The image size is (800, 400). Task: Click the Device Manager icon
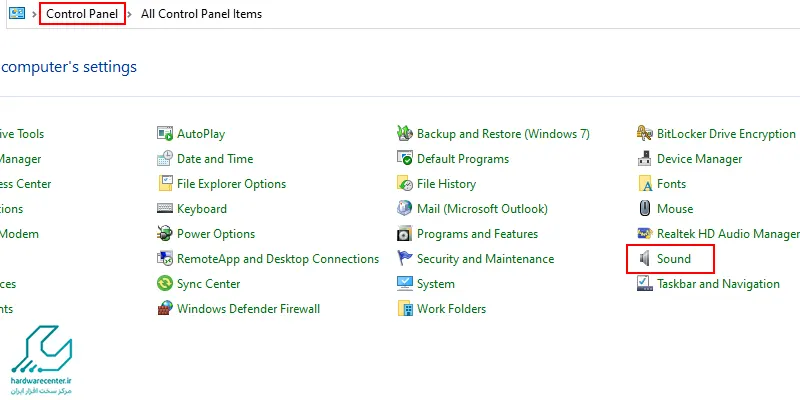[645, 159]
